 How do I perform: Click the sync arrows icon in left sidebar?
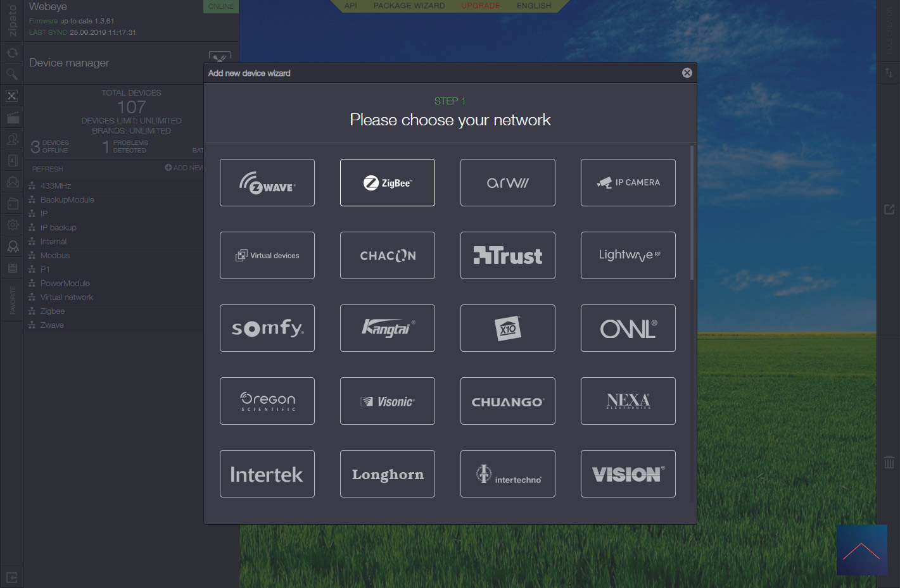coord(12,53)
